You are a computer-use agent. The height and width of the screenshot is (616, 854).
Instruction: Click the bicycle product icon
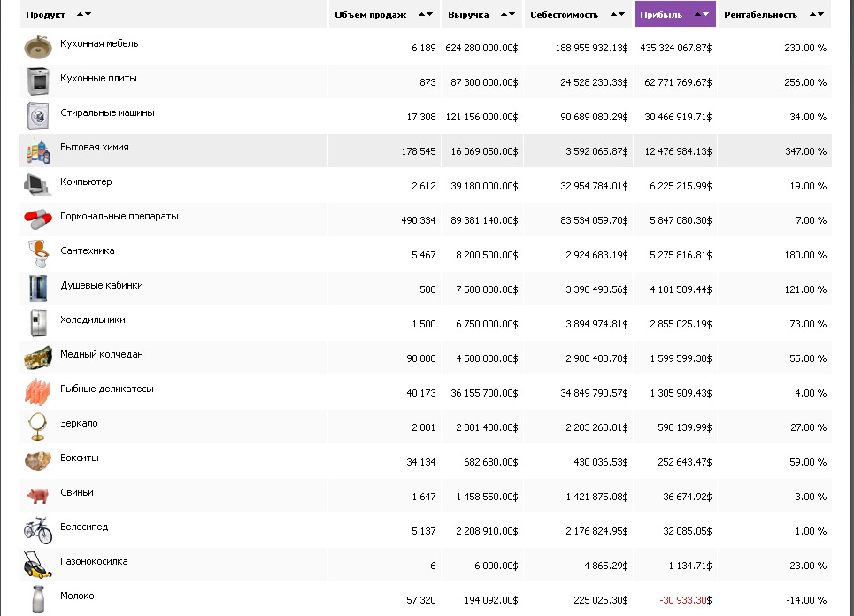tap(38, 529)
